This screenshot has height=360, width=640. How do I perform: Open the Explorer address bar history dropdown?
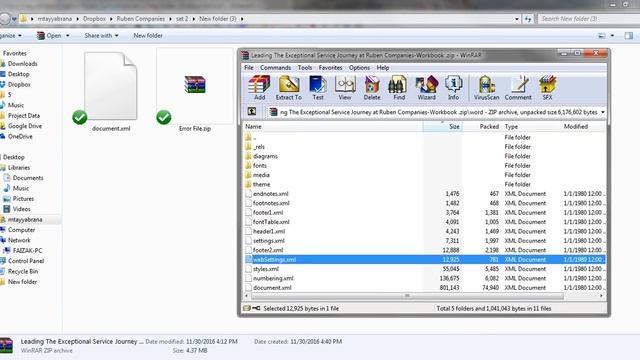pyautogui.click(x=517, y=19)
